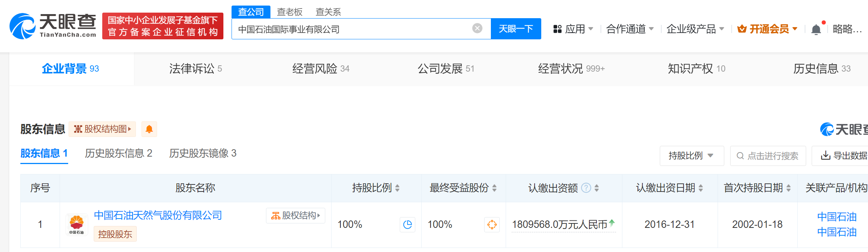Click the 天眼一下 search button
The height and width of the screenshot is (252, 868).
coord(516,29)
